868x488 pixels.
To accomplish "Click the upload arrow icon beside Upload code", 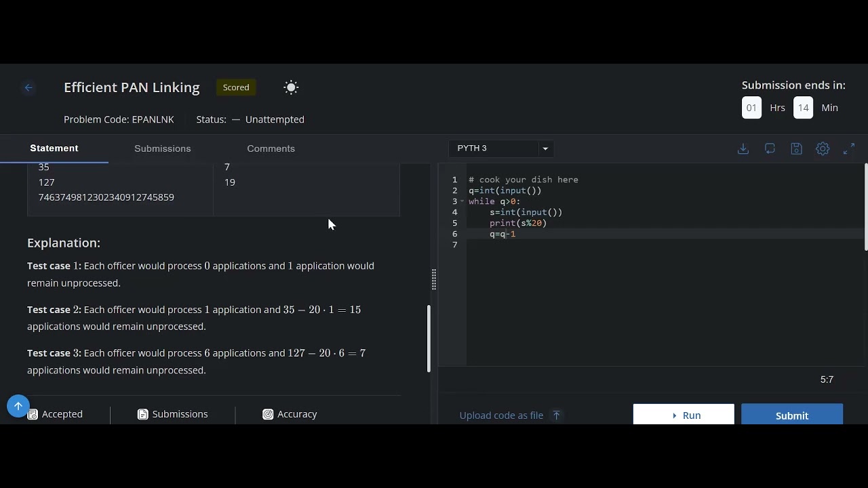I will click(556, 415).
